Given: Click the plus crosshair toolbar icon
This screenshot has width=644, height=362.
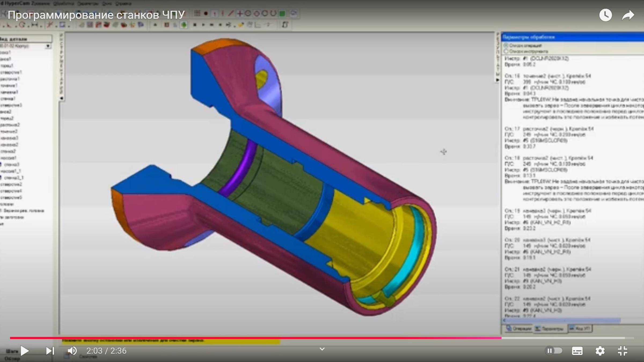Looking at the screenshot, I should (x=240, y=13).
